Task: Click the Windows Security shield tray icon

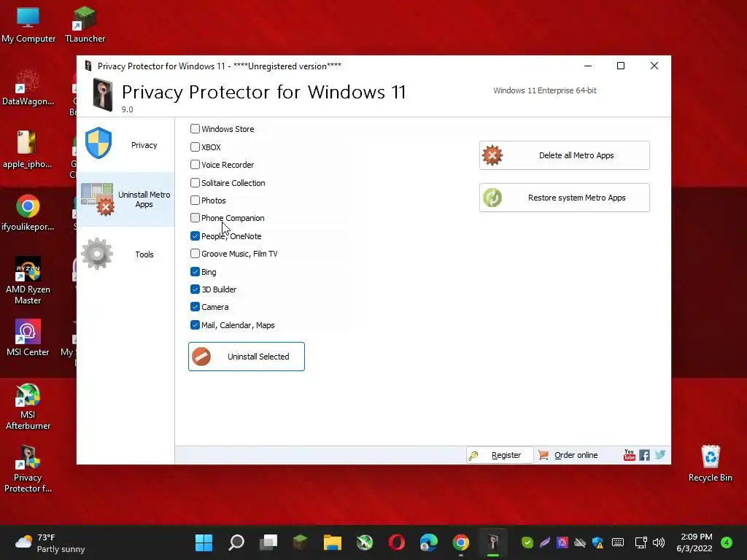Action: click(x=598, y=542)
